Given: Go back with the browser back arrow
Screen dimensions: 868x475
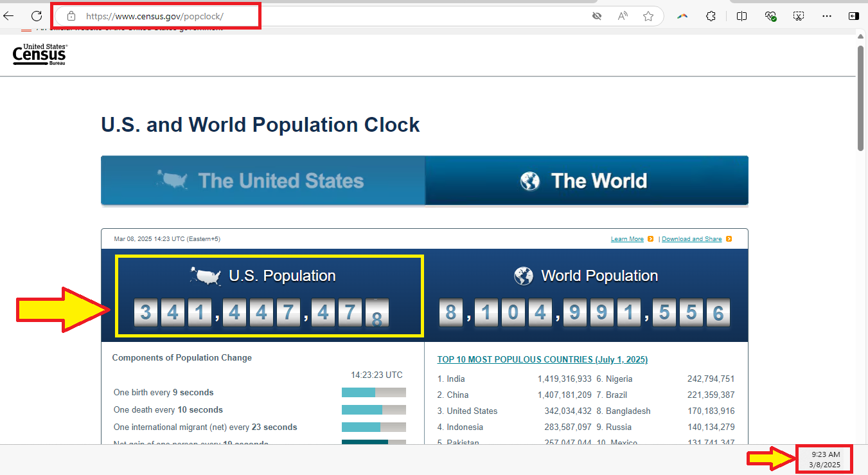Looking at the screenshot, I should click(x=8, y=16).
